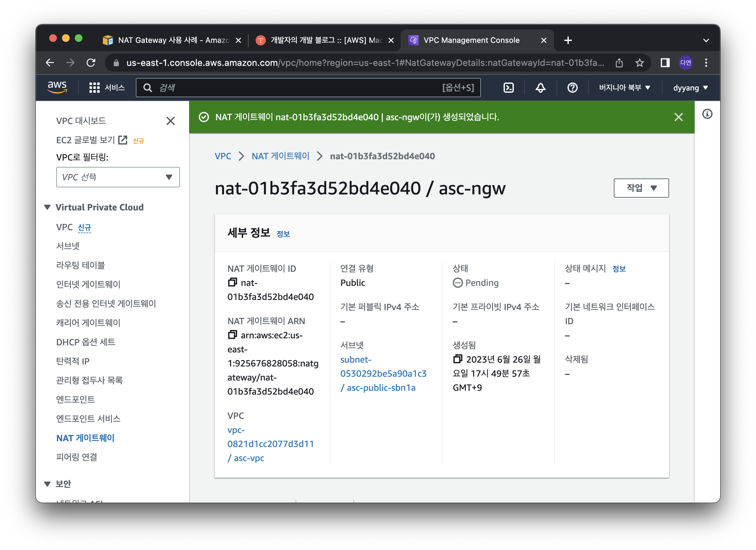The image size is (756, 550).
Task: Copy the NAT gateway ID
Action: tap(232, 282)
